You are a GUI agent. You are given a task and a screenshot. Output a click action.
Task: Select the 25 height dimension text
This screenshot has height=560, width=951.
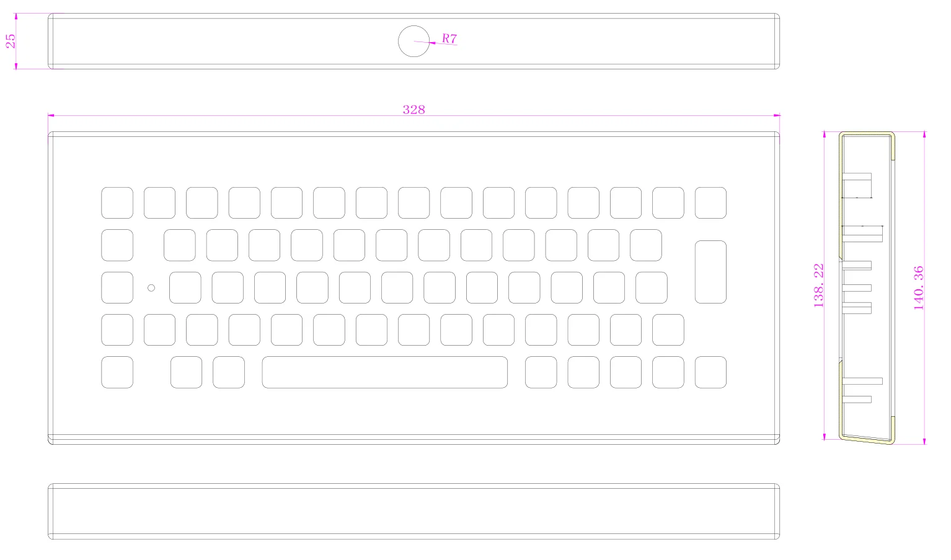coord(11,41)
